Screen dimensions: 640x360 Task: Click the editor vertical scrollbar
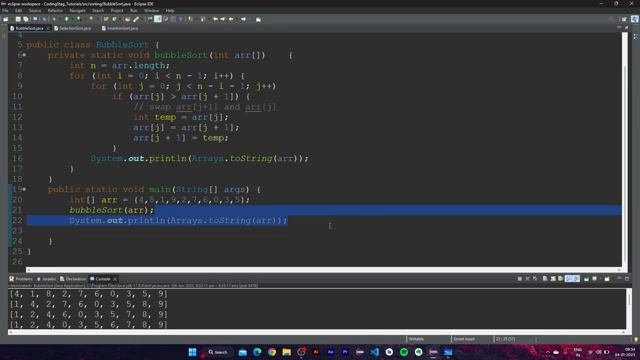pyautogui.click(x=625, y=149)
